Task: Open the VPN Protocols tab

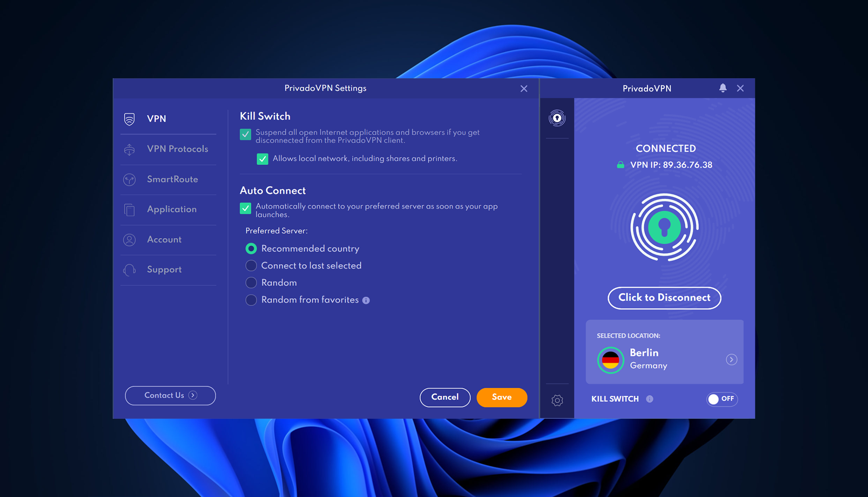Action: [x=168, y=149]
